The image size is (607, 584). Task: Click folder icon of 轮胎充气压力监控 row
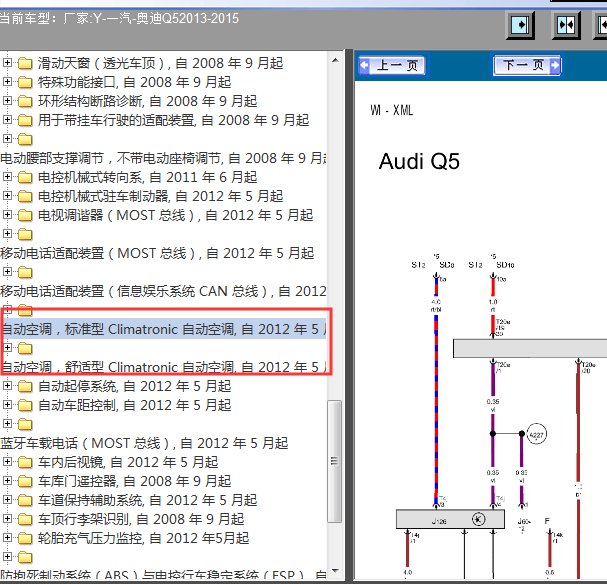pyautogui.click(x=25, y=538)
